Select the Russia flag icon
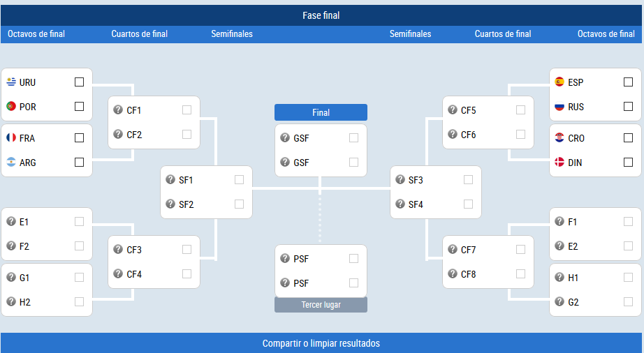This screenshot has width=644, height=353. tap(559, 106)
